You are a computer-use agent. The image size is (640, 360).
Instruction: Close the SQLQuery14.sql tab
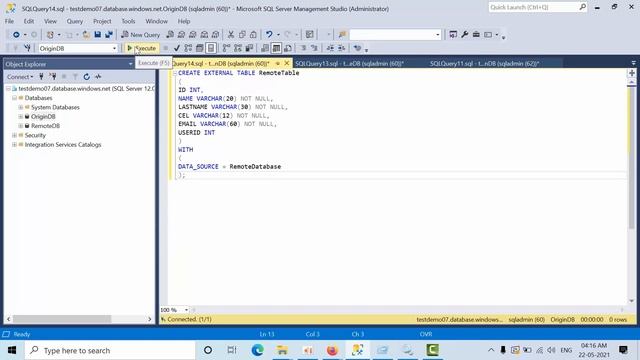pyautogui.click(x=287, y=63)
